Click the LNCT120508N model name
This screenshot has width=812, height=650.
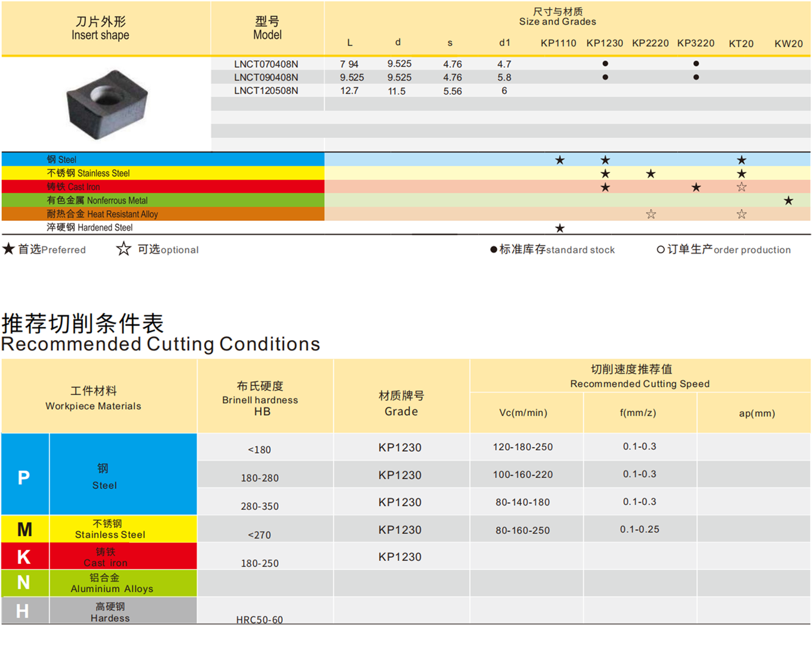pos(266,91)
